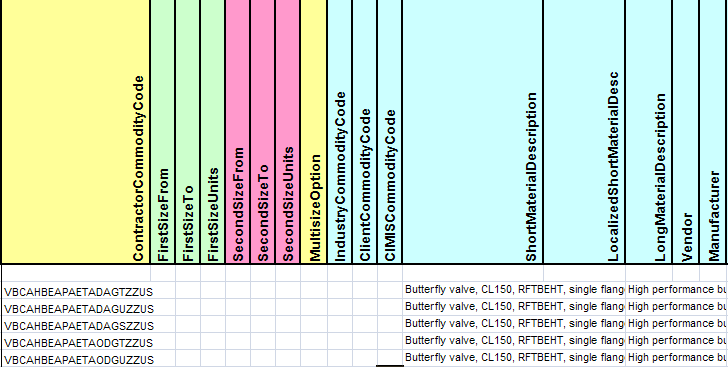Select the ContractorCommodityCode header cell
Image resolution: width=728 pixels, height=367 pixels.
(75, 132)
